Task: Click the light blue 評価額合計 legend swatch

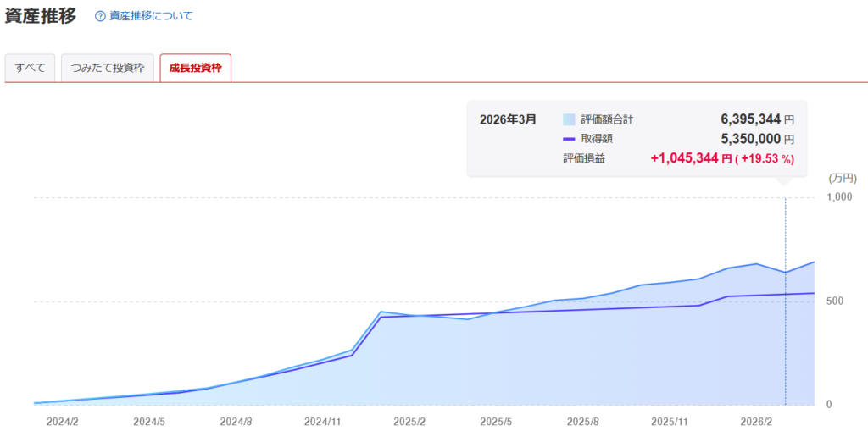Action: pos(569,119)
